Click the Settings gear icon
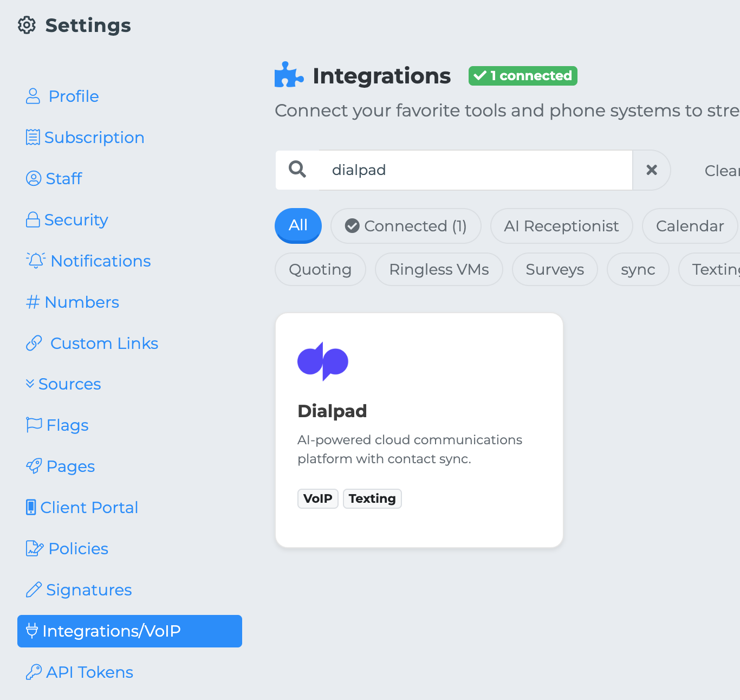The height and width of the screenshot is (700, 740). 27,25
